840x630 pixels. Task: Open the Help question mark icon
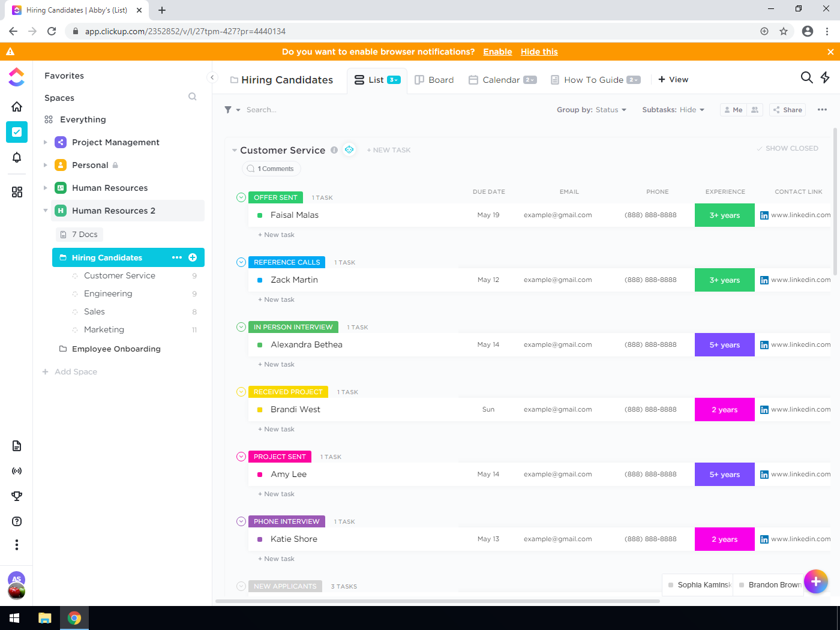(x=17, y=521)
